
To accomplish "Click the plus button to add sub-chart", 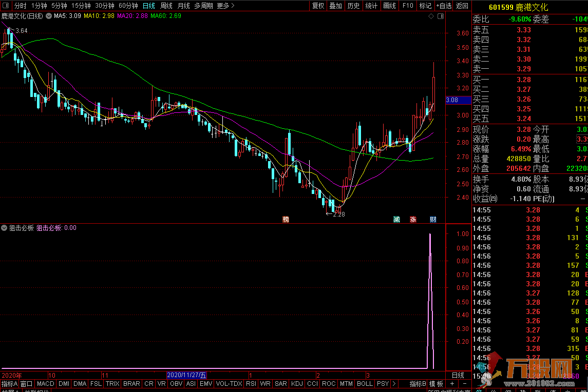I will pos(452,384).
